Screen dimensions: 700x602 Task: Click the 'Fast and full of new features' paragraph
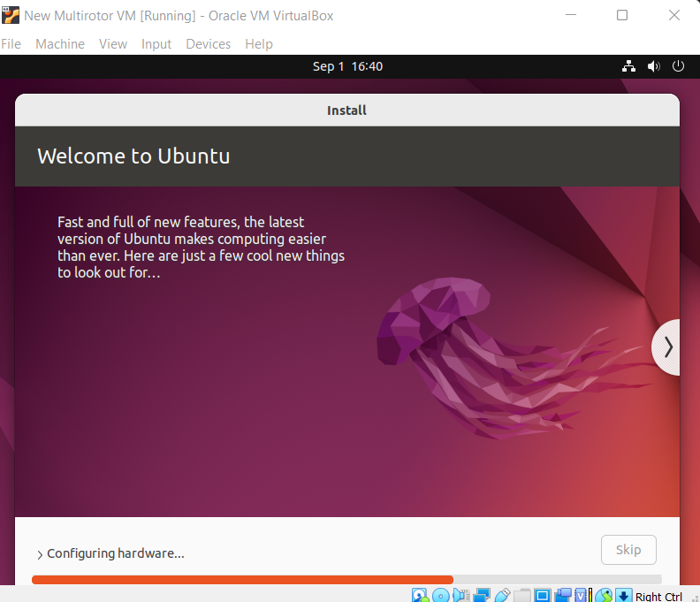point(201,247)
